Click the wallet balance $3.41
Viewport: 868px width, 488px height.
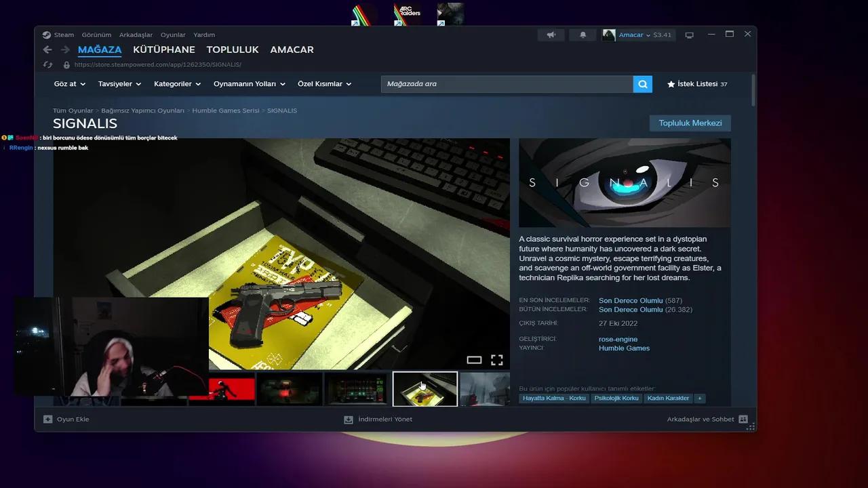click(x=662, y=35)
